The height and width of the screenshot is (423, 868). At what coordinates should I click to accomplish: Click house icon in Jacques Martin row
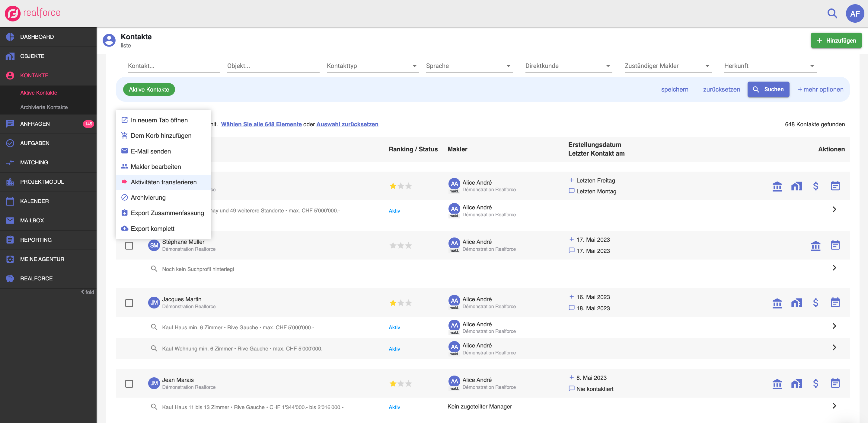(x=796, y=303)
